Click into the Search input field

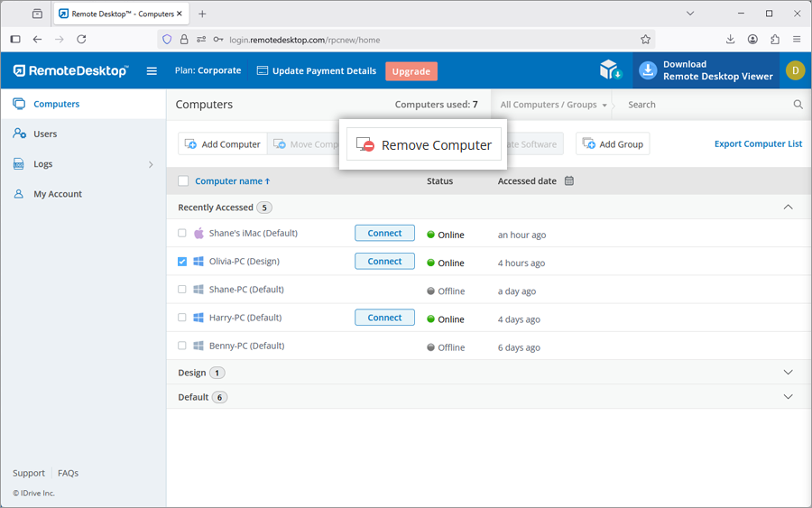[x=704, y=105]
